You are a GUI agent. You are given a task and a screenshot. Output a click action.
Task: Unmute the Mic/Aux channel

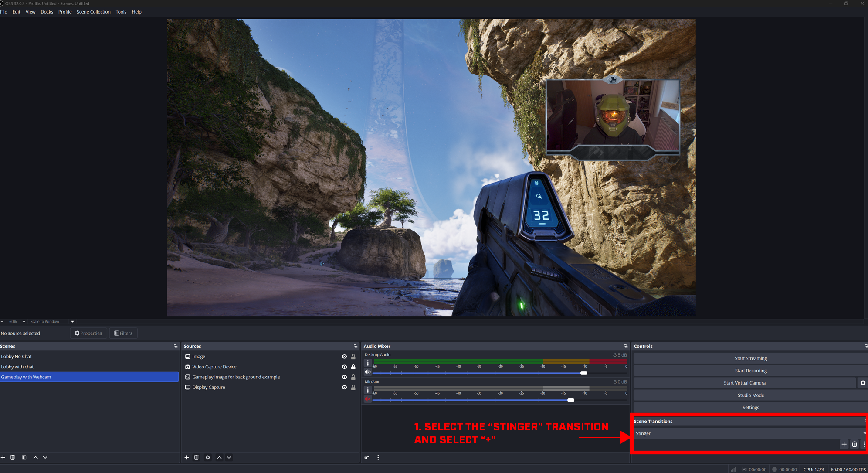point(368,399)
